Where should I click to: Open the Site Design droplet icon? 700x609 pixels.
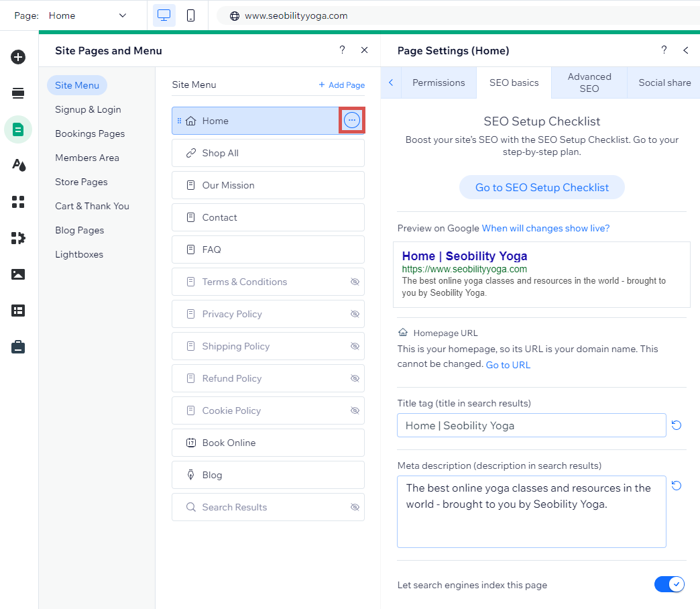tap(18, 166)
